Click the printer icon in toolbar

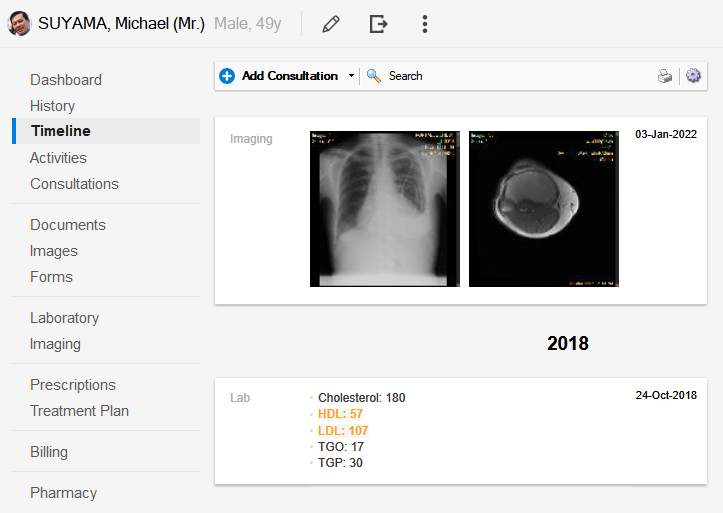(665, 76)
